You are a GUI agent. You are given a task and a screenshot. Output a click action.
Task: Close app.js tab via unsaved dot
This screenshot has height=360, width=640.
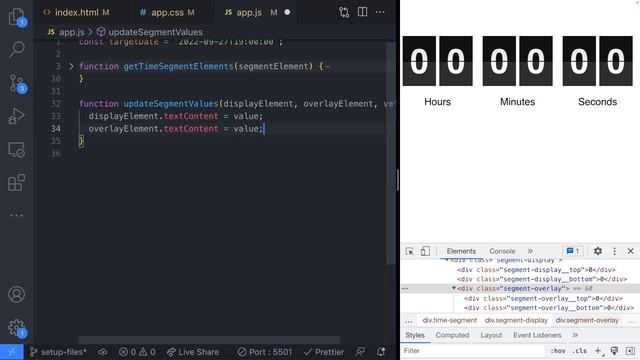tap(287, 12)
